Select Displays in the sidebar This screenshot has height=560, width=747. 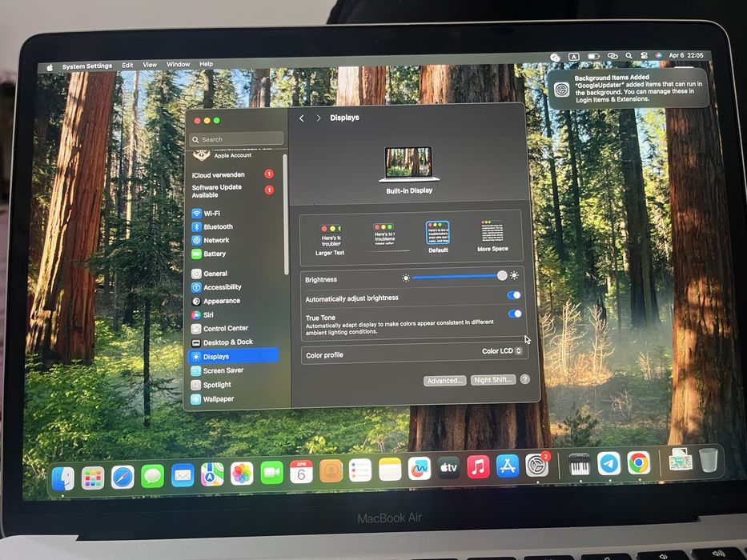(x=234, y=356)
